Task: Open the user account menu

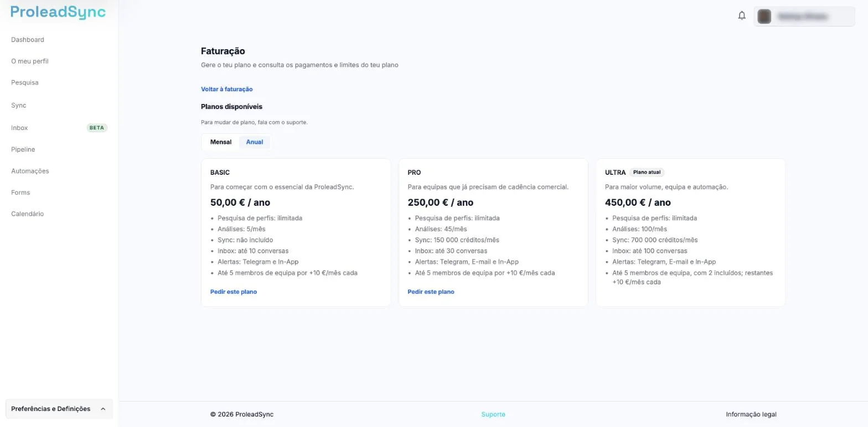Action: (804, 17)
